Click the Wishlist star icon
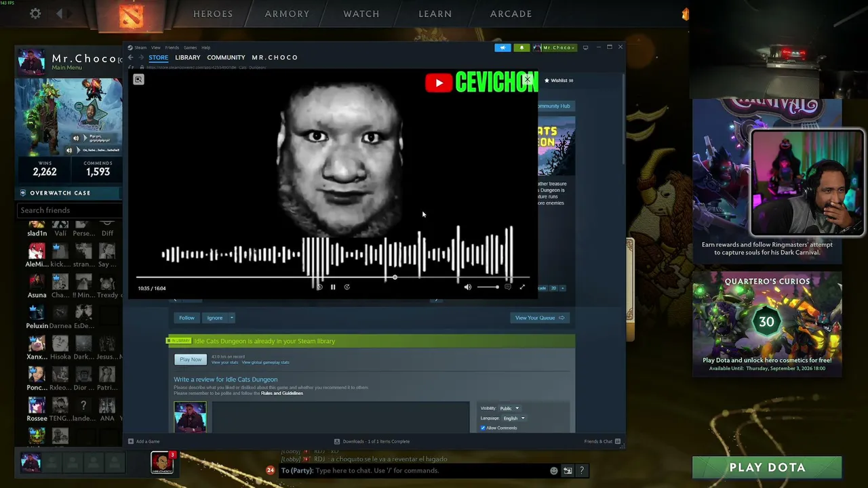Image resolution: width=868 pixels, height=488 pixels. pyautogui.click(x=547, y=81)
